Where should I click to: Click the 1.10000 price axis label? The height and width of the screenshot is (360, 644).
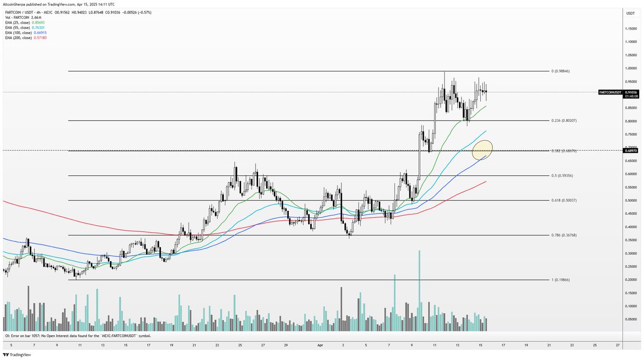(x=631, y=42)
